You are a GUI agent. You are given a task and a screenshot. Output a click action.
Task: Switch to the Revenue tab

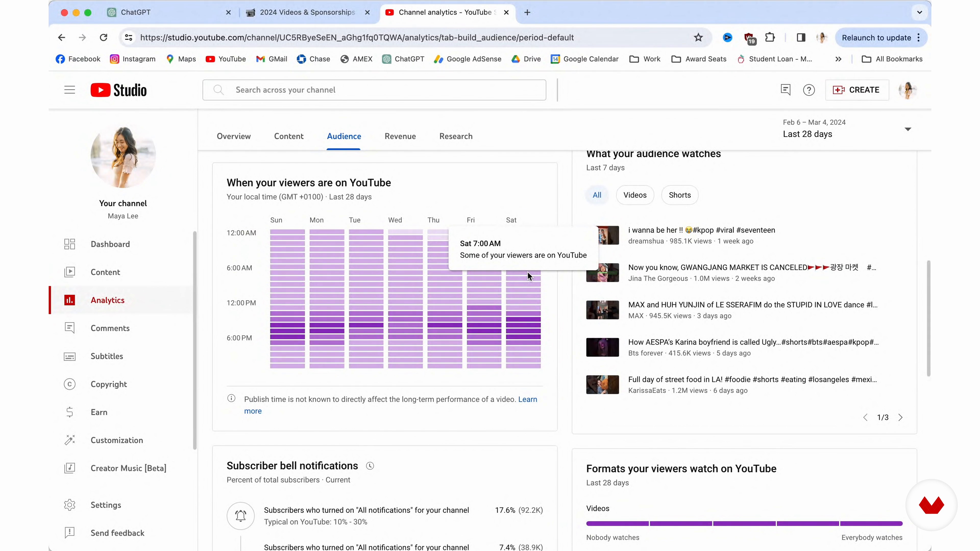(x=400, y=136)
